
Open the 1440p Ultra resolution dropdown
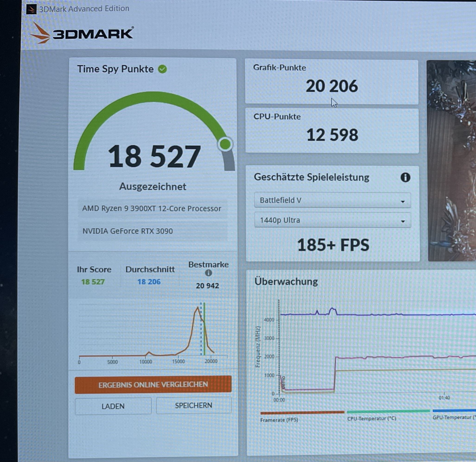click(333, 220)
